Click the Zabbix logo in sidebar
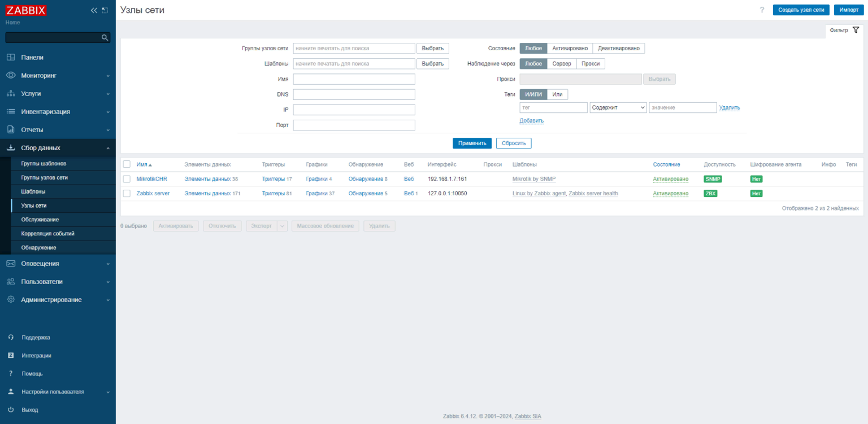Image resolution: width=868 pixels, height=424 pixels. click(26, 10)
